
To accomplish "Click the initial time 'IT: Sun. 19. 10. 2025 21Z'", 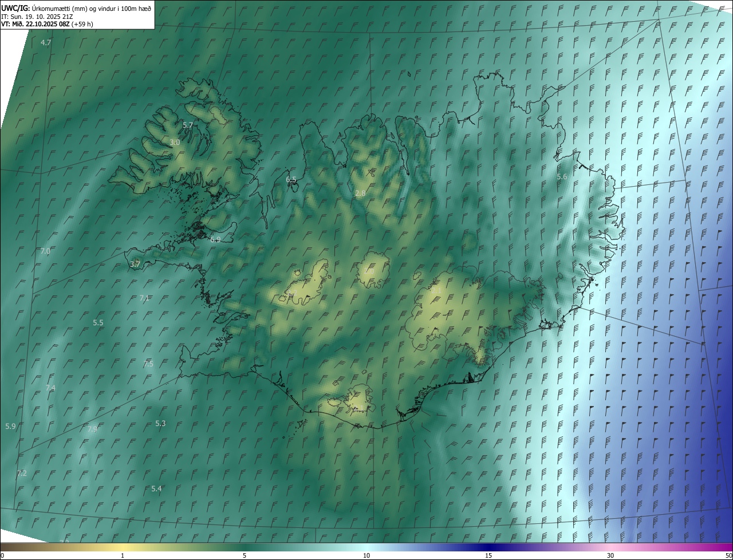I will (x=37, y=16).
